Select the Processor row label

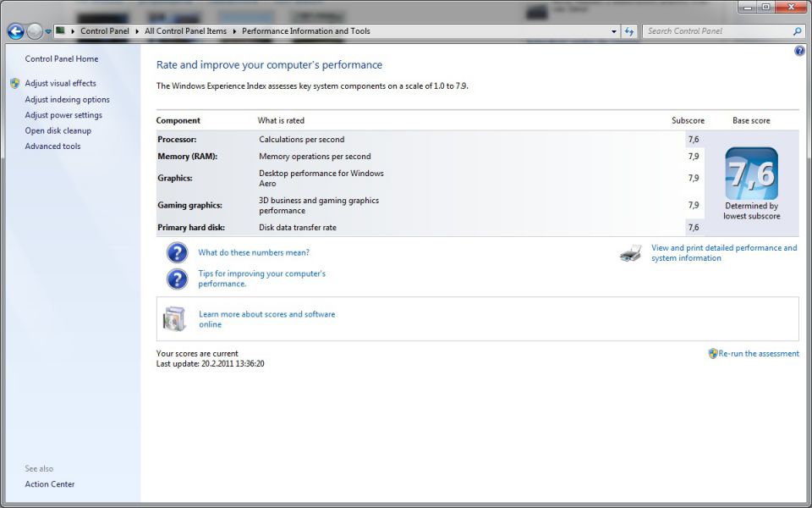[177, 140]
